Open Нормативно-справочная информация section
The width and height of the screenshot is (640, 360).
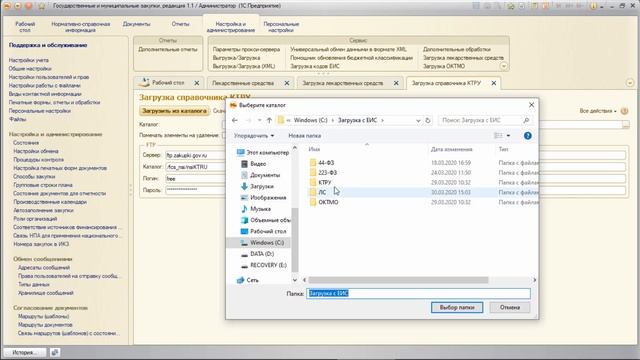80,27
